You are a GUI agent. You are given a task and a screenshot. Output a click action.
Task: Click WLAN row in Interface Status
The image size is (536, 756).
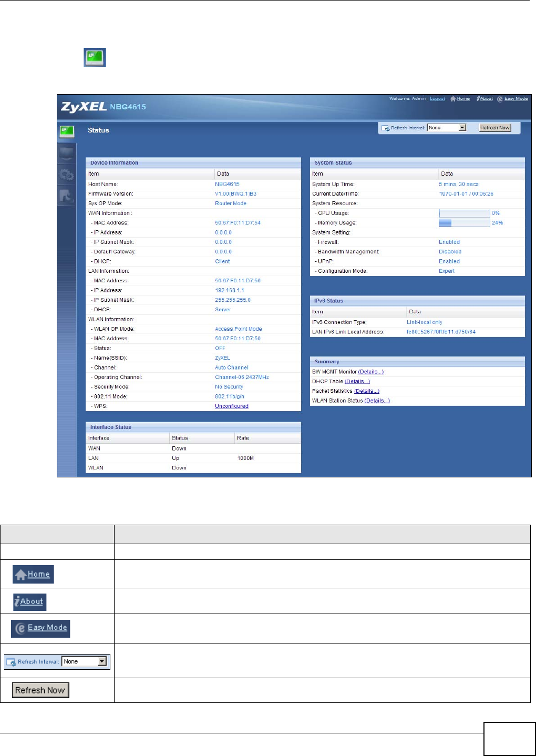(x=193, y=467)
